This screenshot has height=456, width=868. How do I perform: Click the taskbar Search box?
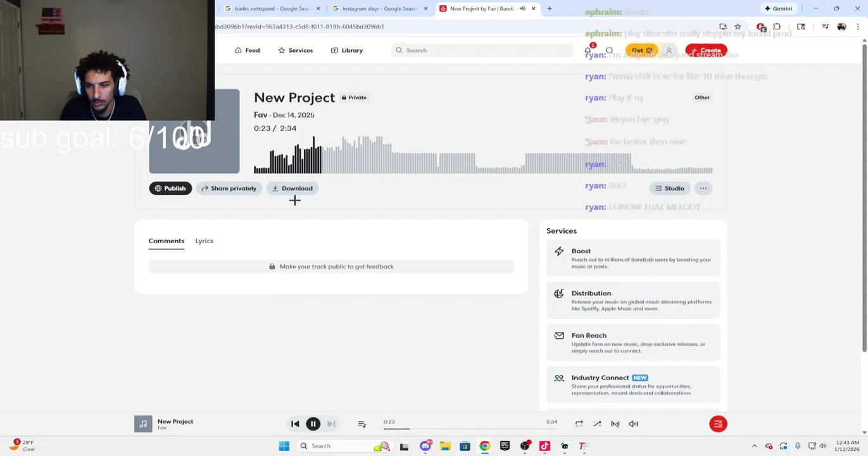pyautogui.click(x=344, y=446)
